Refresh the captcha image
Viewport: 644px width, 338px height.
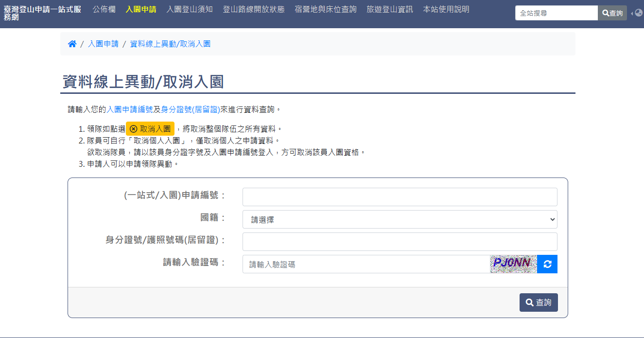click(x=547, y=264)
